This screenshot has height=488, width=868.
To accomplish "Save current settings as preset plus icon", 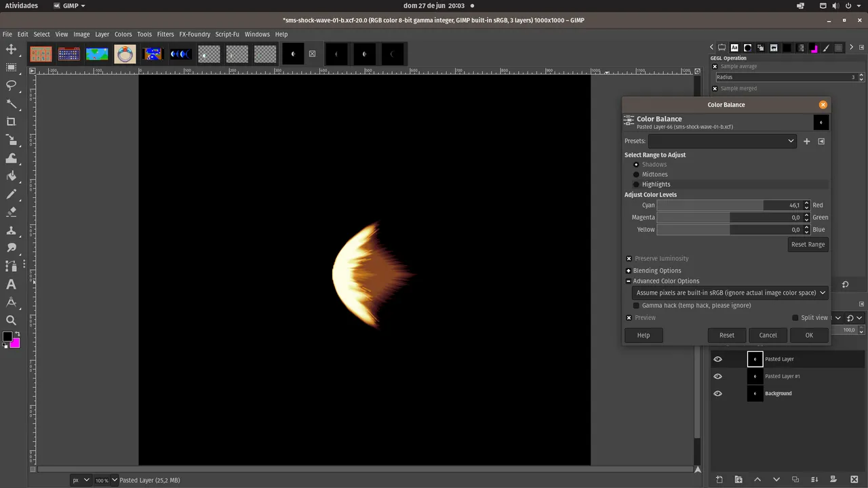I will pos(806,141).
